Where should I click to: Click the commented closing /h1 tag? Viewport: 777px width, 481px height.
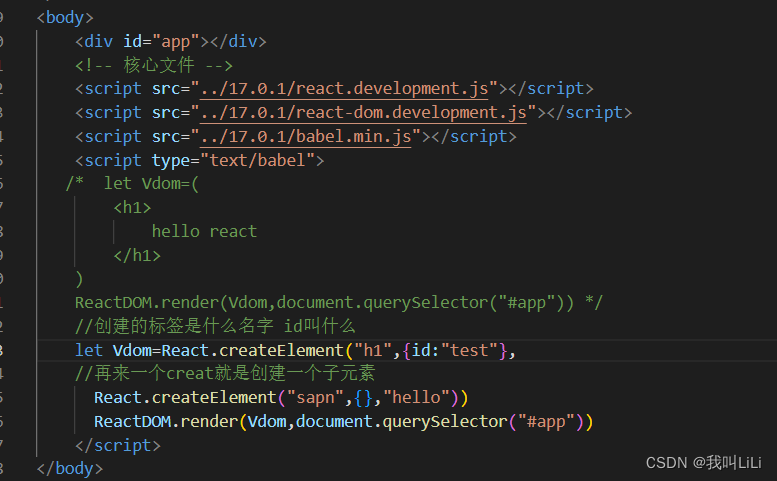coord(137,255)
